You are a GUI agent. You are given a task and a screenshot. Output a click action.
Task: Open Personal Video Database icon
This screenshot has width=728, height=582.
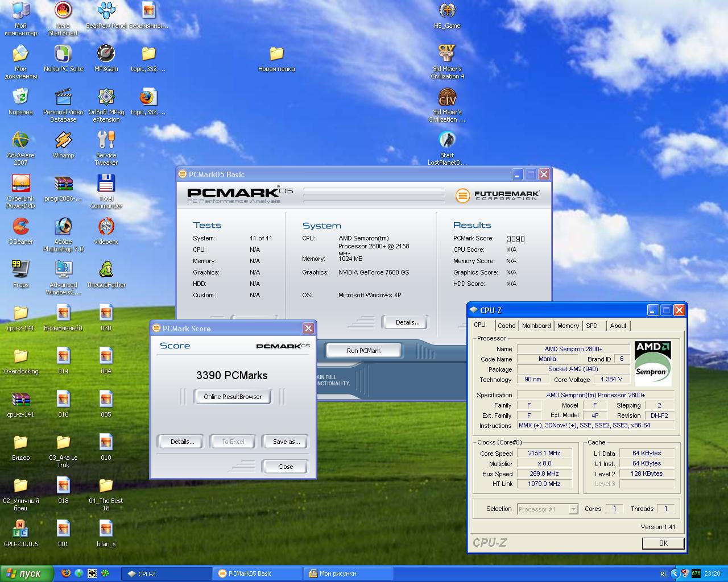[x=63, y=105]
